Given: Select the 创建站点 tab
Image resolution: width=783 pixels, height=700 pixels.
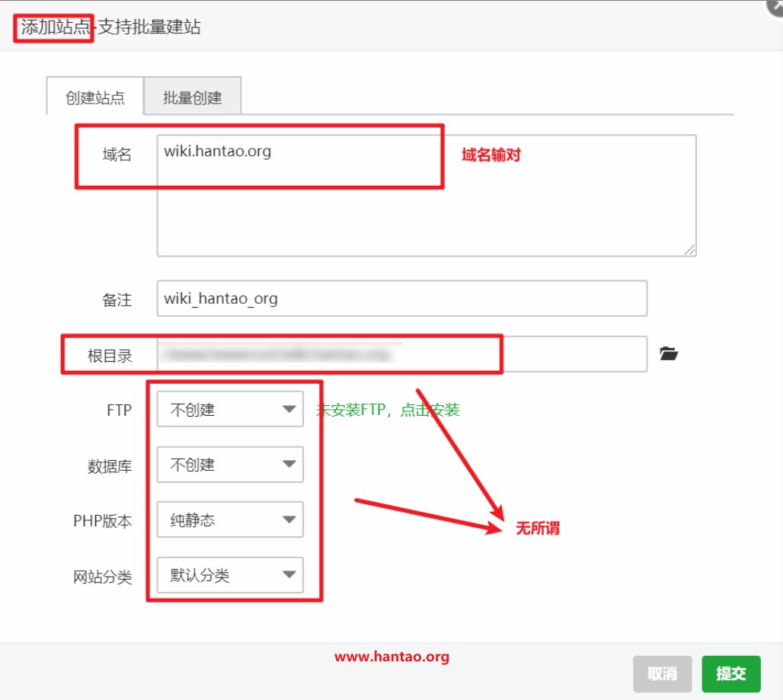Looking at the screenshot, I should [x=95, y=97].
